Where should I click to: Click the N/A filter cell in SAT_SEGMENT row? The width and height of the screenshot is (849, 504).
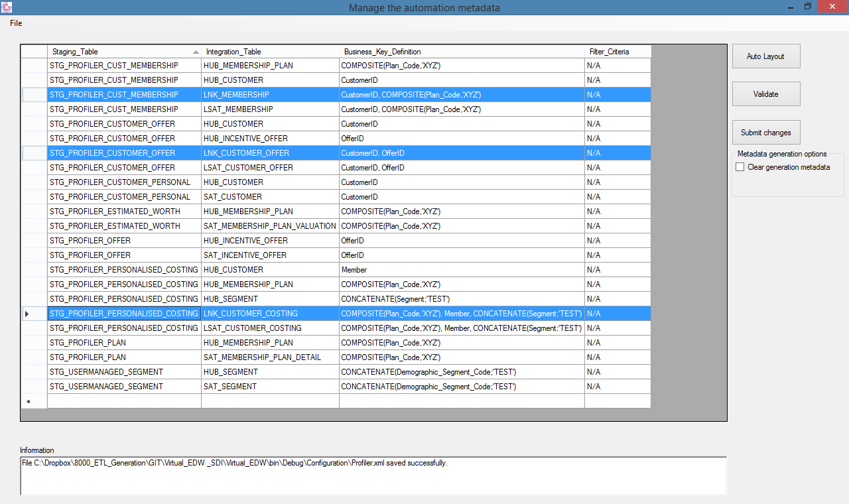[x=618, y=387]
